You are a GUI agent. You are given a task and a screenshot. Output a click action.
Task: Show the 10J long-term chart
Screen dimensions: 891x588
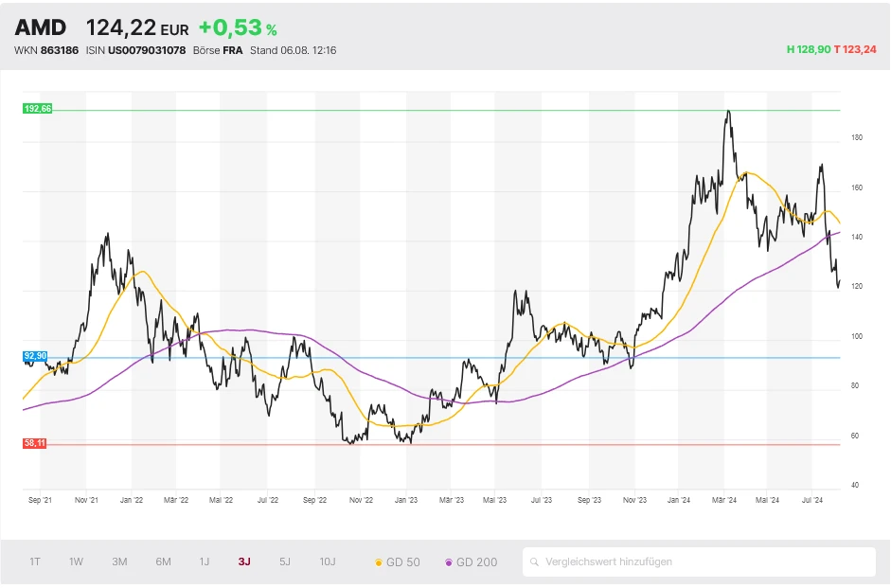click(328, 561)
